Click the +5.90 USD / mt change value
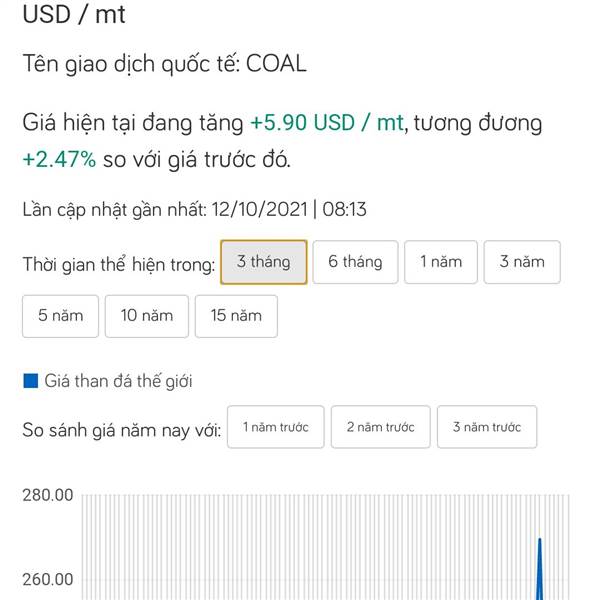This screenshot has height=600, width=600. 326,124
